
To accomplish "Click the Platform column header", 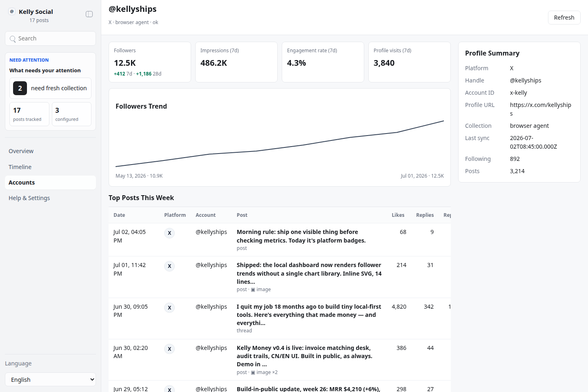I will [175, 215].
